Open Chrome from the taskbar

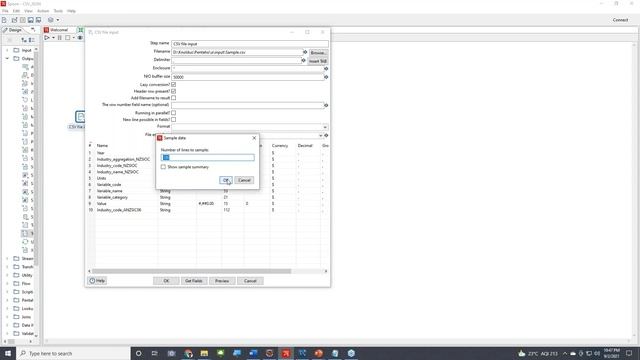click(188, 353)
